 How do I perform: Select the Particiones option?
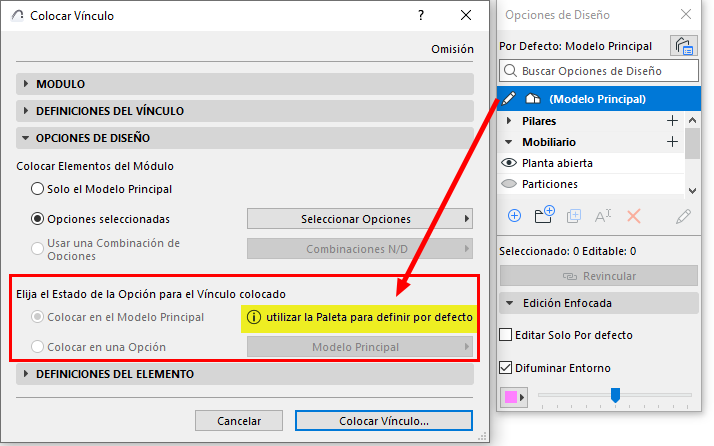[x=550, y=184]
